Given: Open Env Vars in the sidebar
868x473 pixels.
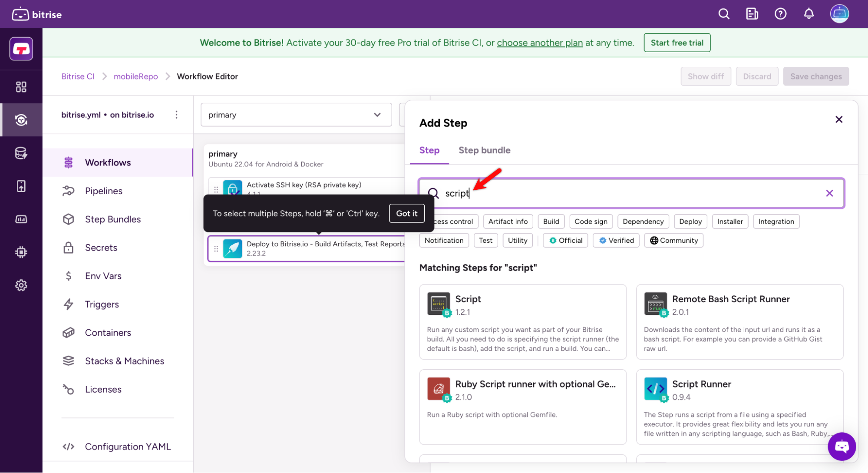Looking at the screenshot, I should point(118,276).
